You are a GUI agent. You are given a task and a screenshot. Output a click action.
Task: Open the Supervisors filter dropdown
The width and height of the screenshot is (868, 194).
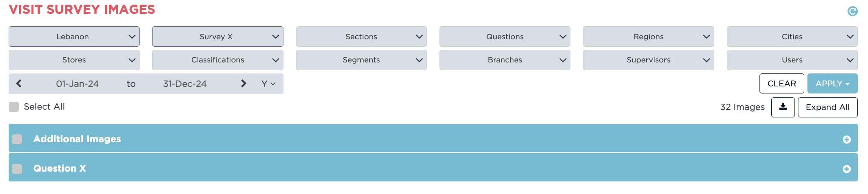click(x=648, y=60)
